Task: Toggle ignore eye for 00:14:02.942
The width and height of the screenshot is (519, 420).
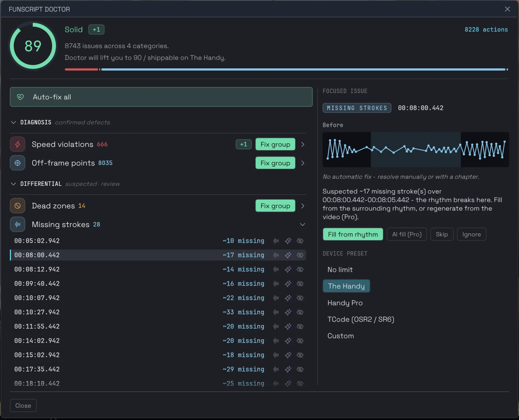Action: pos(300,341)
